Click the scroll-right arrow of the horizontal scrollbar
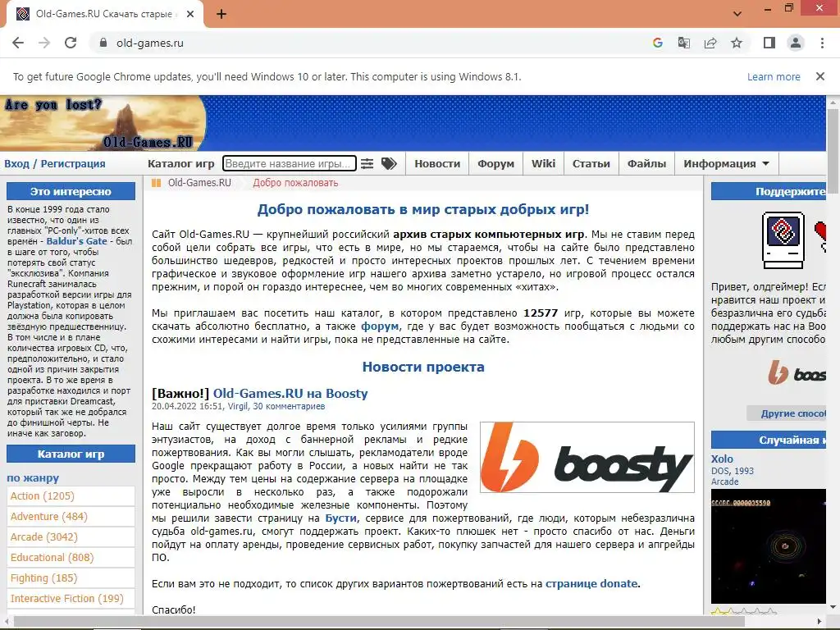The height and width of the screenshot is (630, 840). pyautogui.click(x=820, y=622)
